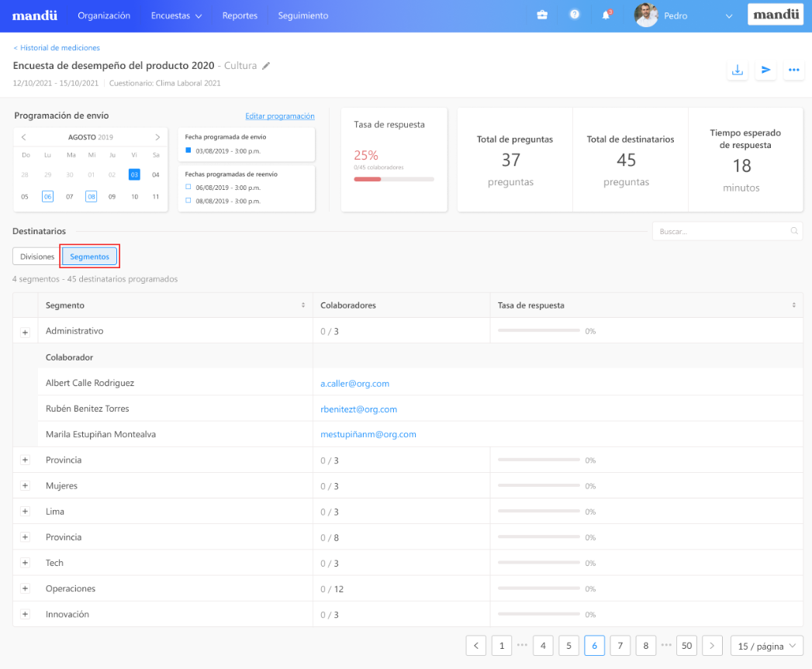Open the Reportes menu
Viewport: 812px width, 669px height.
pos(240,16)
